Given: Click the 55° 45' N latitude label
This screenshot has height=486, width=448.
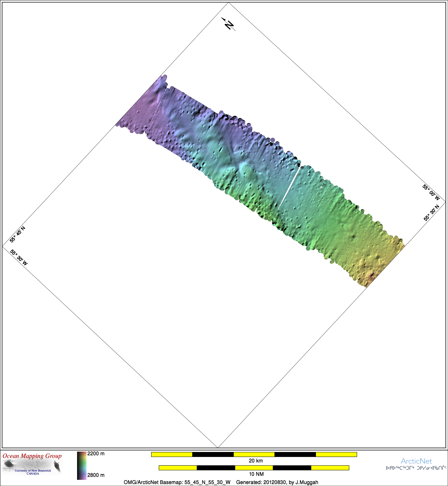Looking at the screenshot, I should pyautogui.click(x=17, y=234).
